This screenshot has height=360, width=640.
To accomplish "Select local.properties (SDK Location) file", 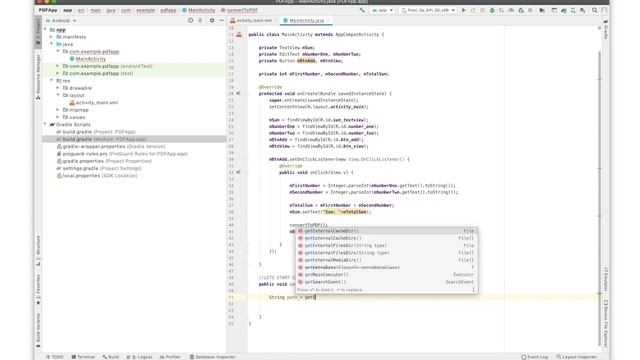I will click(97, 176).
